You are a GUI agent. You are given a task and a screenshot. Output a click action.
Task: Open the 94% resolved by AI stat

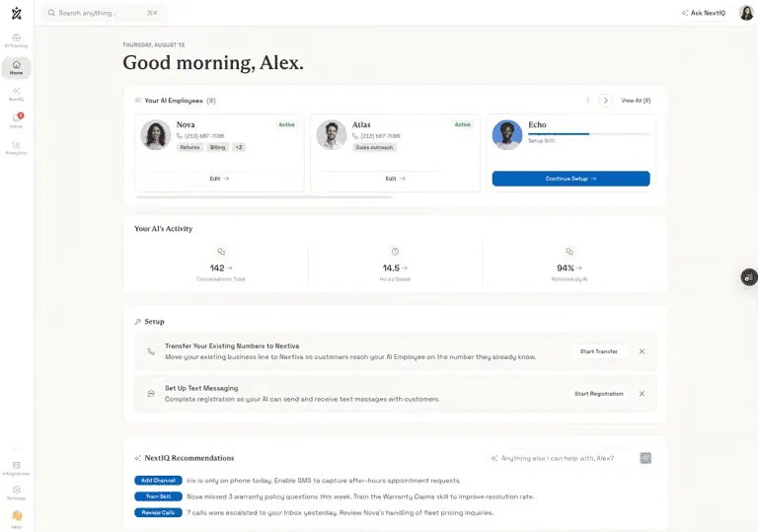(x=568, y=267)
